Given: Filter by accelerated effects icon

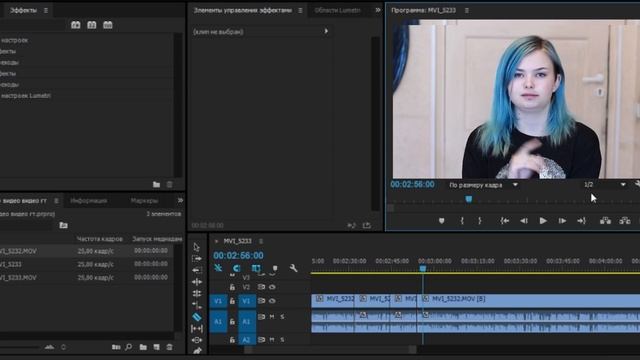Looking at the screenshot, I should (x=76, y=25).
